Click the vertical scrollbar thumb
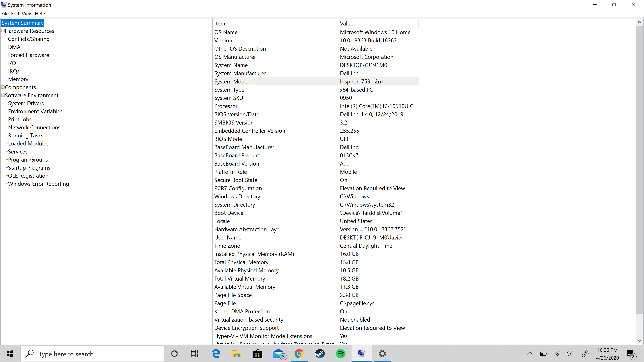This screenshot has height=362, width=644. coord(639,170)
